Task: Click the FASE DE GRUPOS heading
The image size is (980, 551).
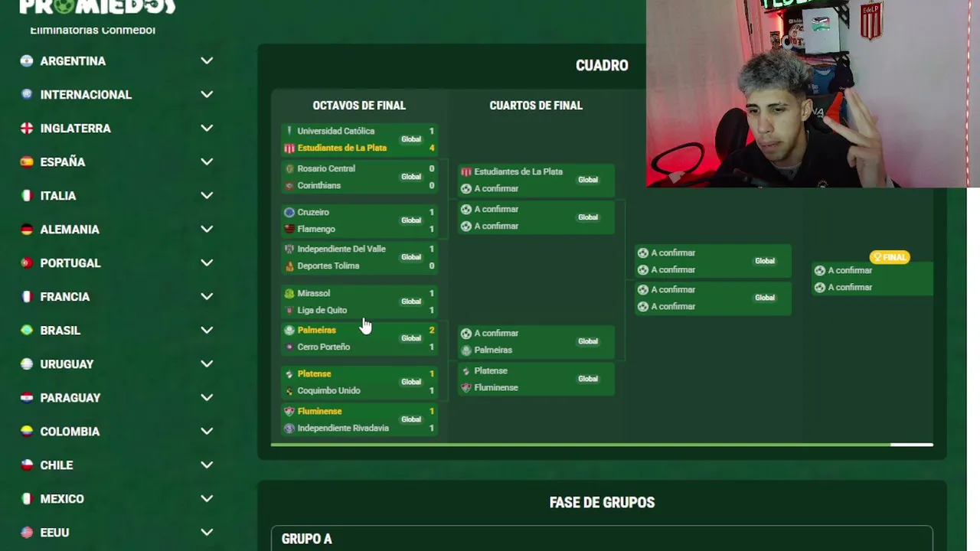Action: tap(602, 503)
